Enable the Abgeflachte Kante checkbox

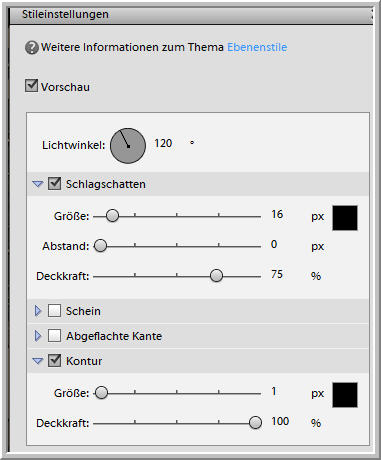pos(54,336)
